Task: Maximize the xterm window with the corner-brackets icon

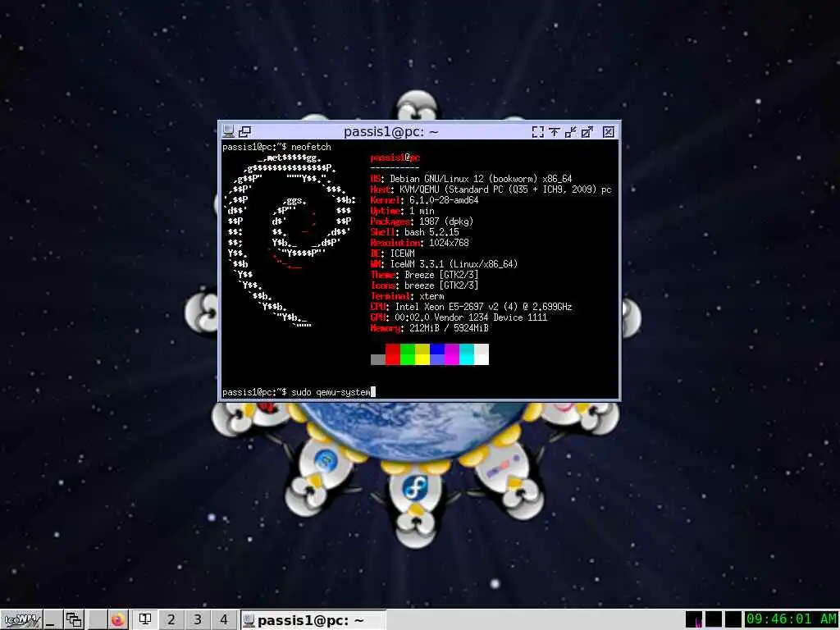Action: tap(538, 132)
